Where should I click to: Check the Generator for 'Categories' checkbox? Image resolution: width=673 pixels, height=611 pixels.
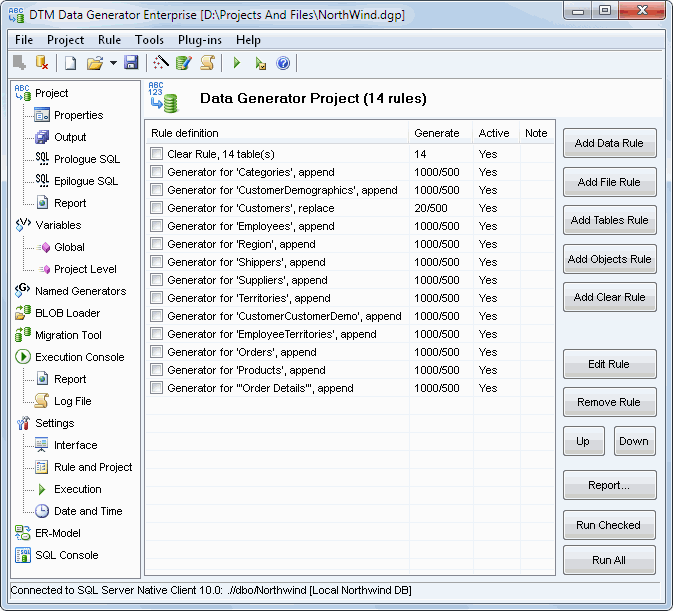pos(156,172)
